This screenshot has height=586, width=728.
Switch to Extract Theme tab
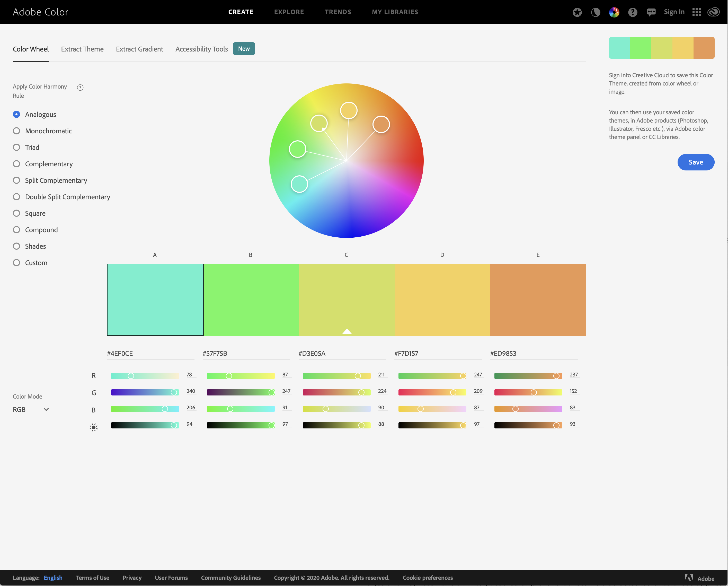pos(82,49)
